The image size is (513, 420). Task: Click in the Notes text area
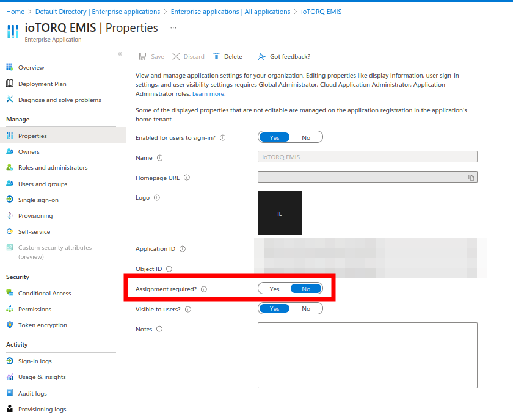click(x=368, y=355)
